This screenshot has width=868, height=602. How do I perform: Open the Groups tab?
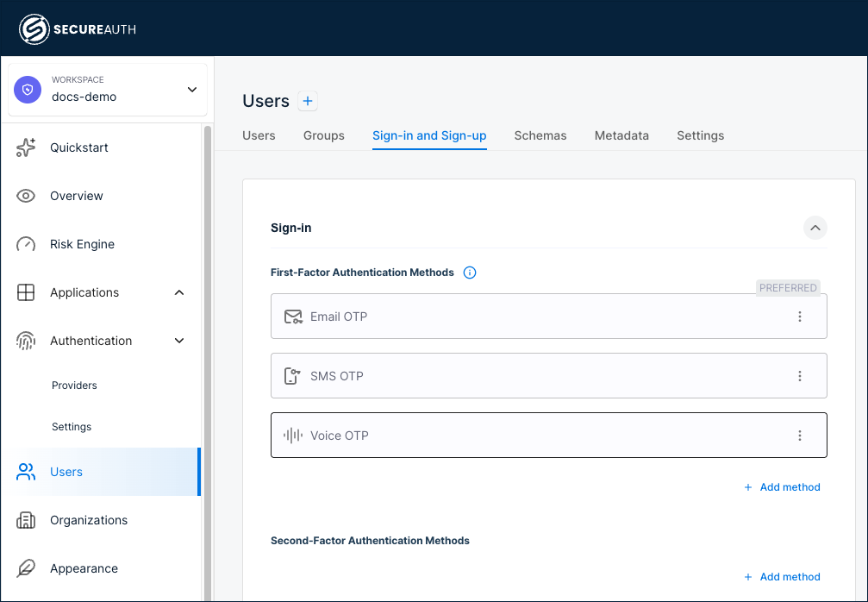point(323,135)
